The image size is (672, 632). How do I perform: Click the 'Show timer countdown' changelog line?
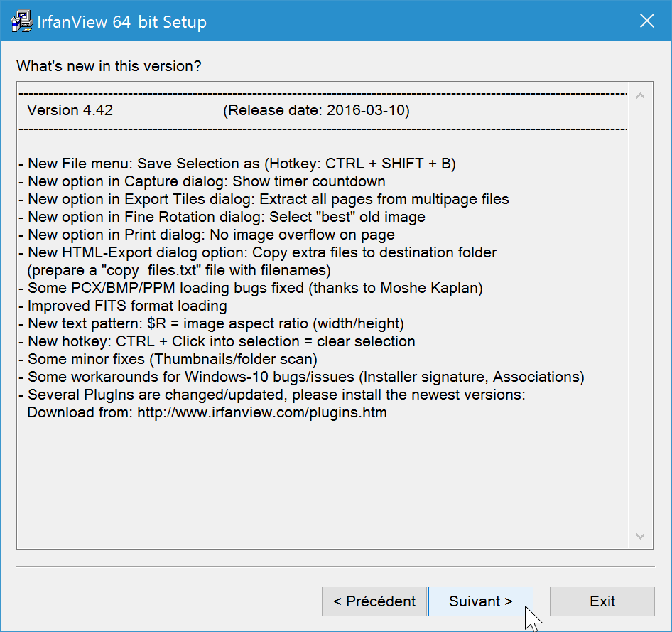[x=202, y=181]
